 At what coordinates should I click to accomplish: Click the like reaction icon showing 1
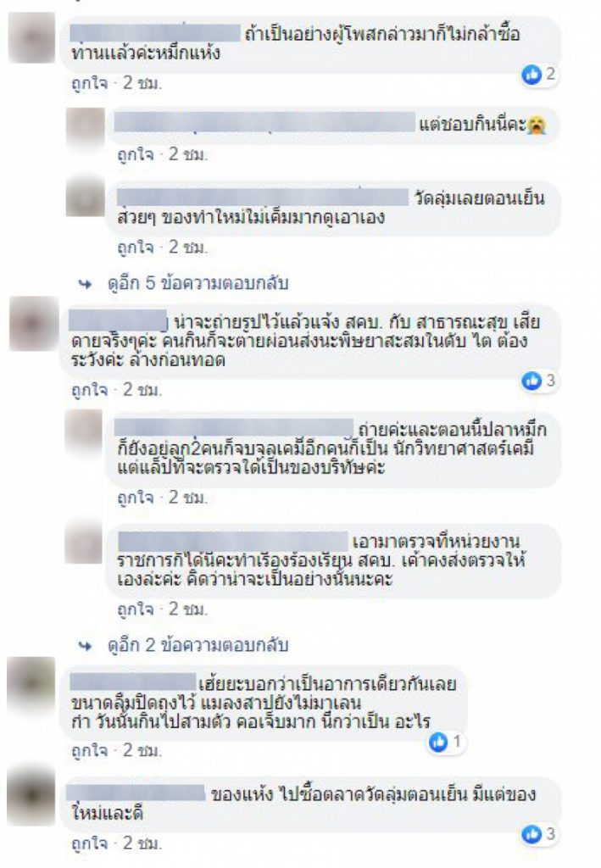(438, 742)
